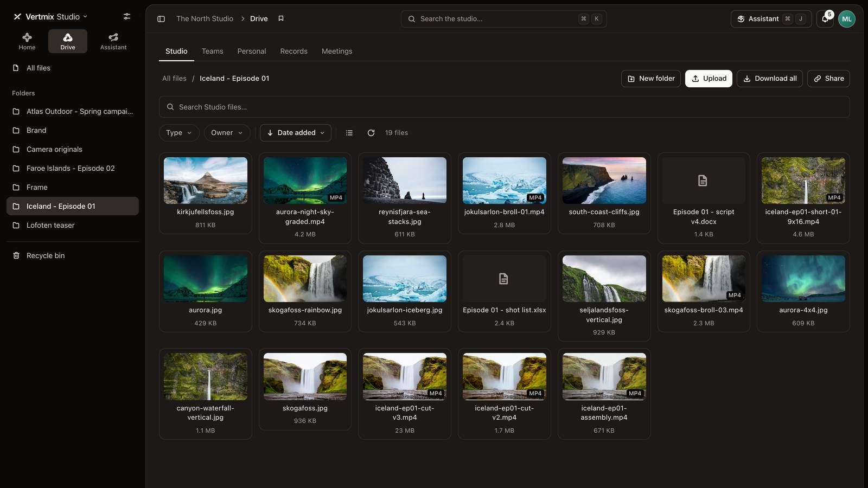Open aurora-4x4.jpg thumbnail
The width and height of the screenshot is (868, 488).
click(803, 279)
